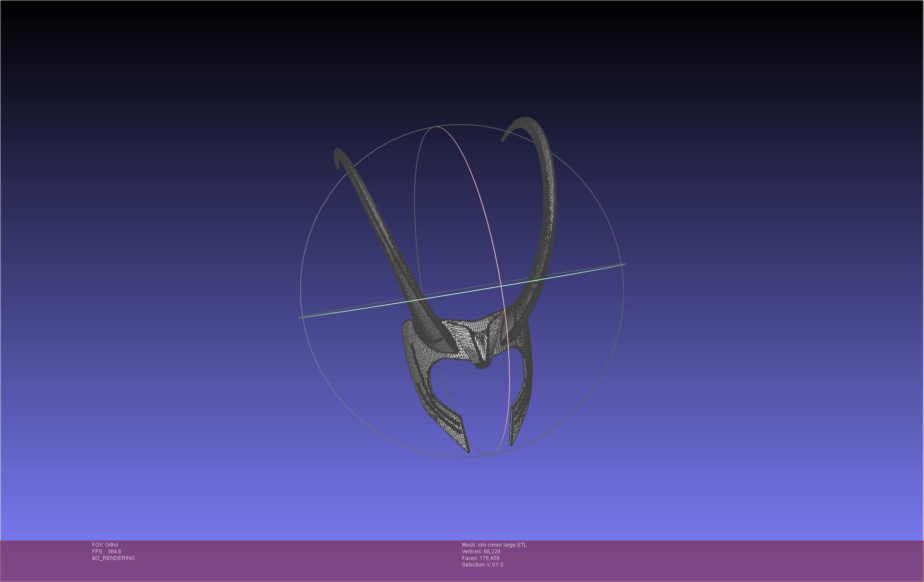924x582 pixels.
Task: Click the 'FOV: Ortho' status text
Action: pyautogui.click(x=105, y=545)
